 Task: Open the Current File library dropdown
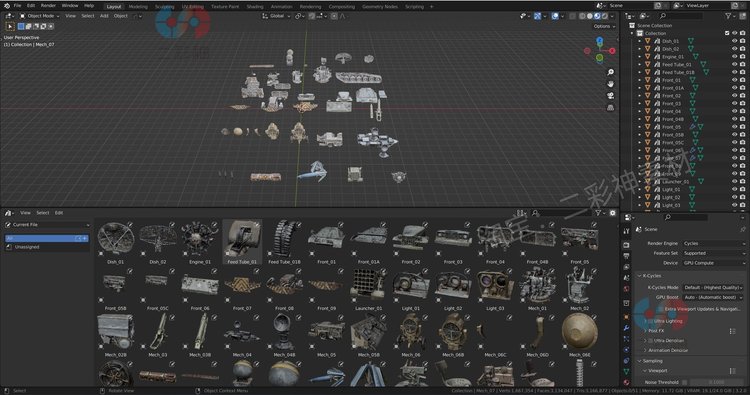(x=47, y=225)
